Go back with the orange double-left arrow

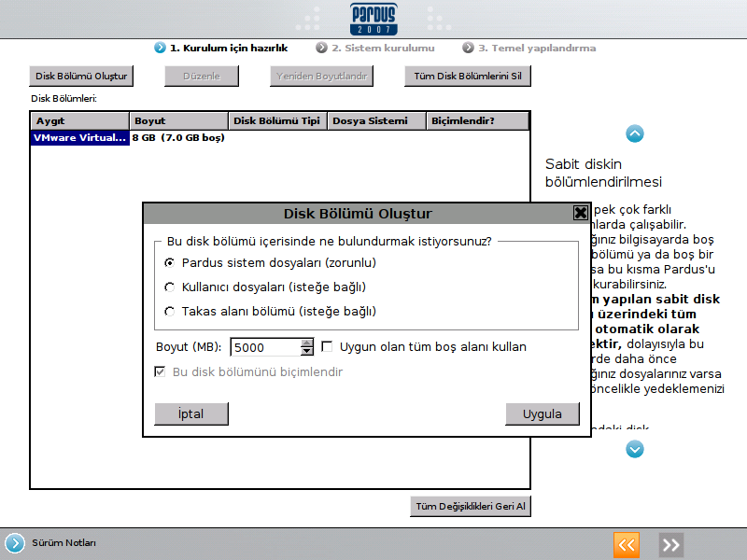(626, 545)
